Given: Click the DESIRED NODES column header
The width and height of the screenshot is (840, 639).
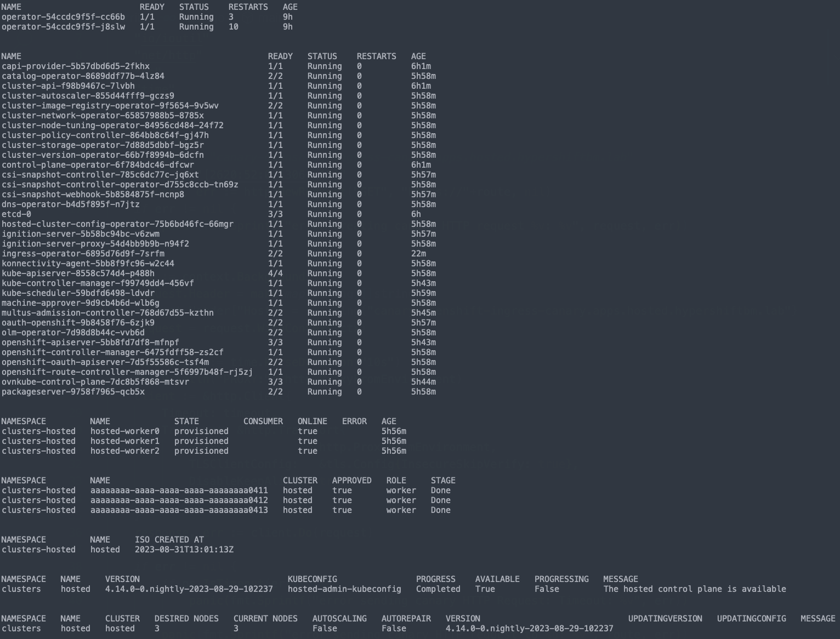Looking at the screenshot, I should 186,619.
